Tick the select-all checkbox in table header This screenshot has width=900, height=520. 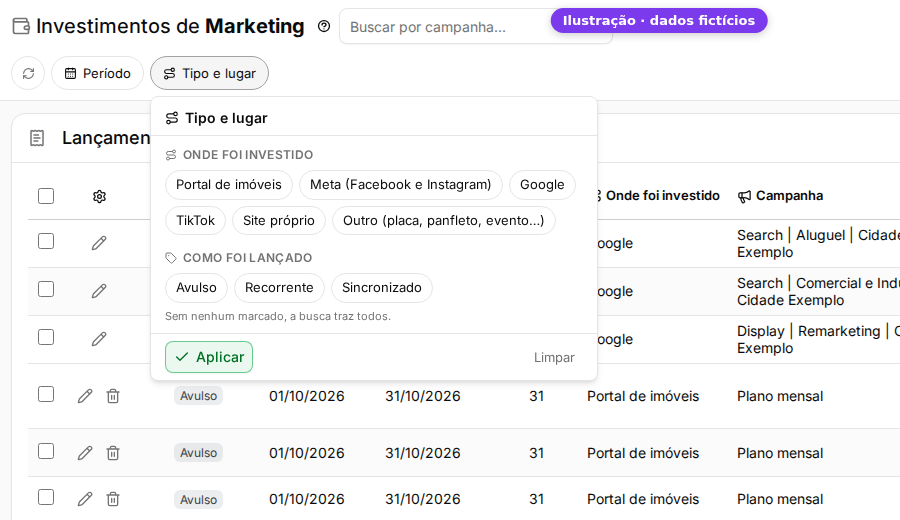[46, 196]
